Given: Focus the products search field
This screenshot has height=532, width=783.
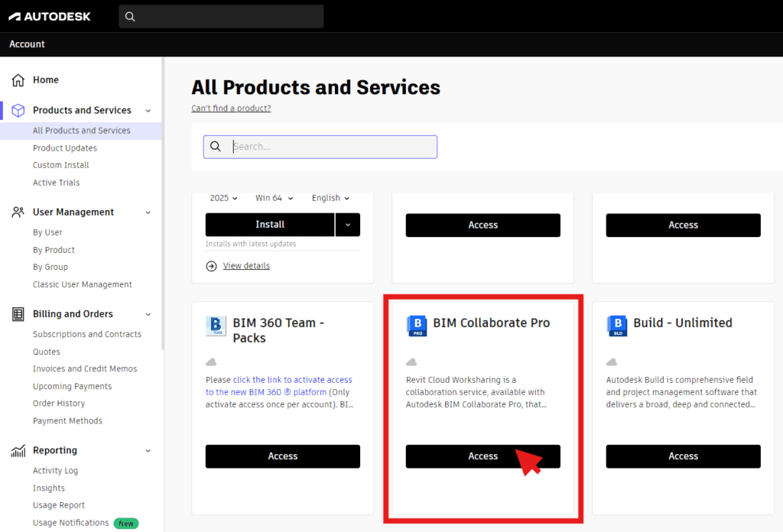Looking at the screenshot, I should pos(329,147).
